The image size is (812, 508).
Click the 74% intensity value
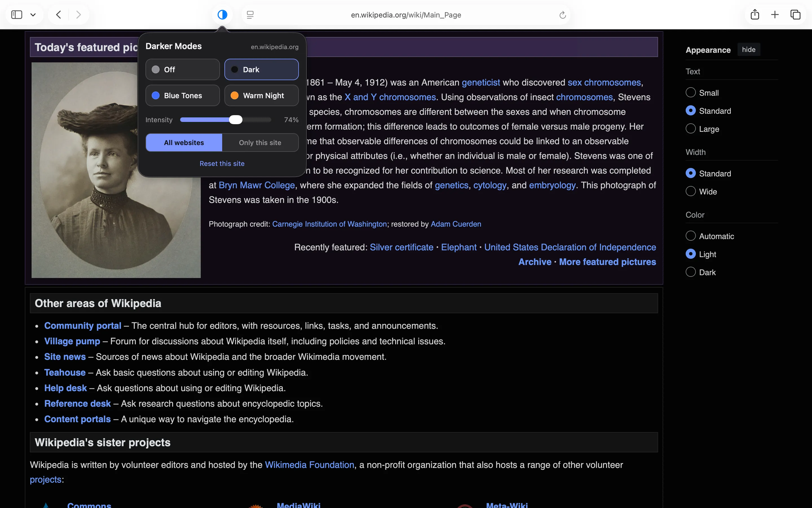(291, 120)
